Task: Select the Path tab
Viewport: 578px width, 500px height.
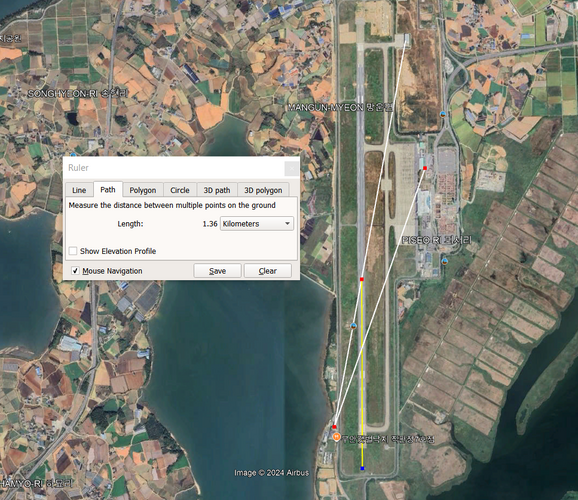Action: point(108,190)
